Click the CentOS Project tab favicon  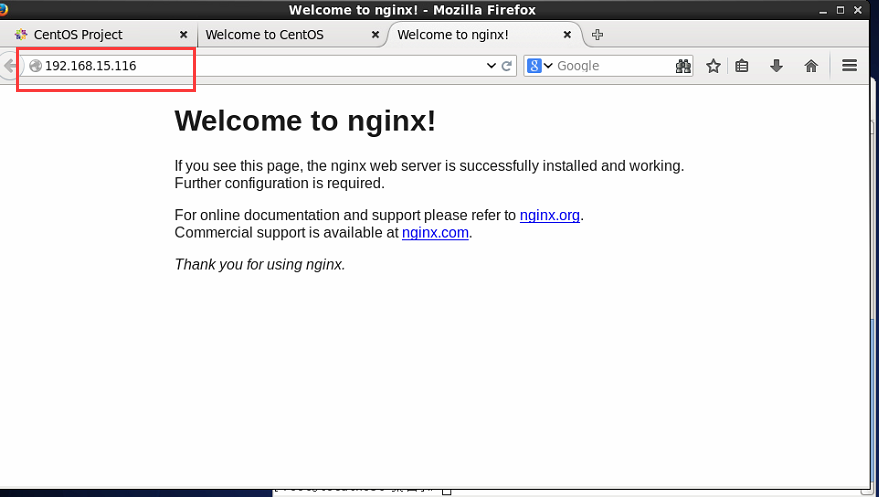(x=21, y=35)
